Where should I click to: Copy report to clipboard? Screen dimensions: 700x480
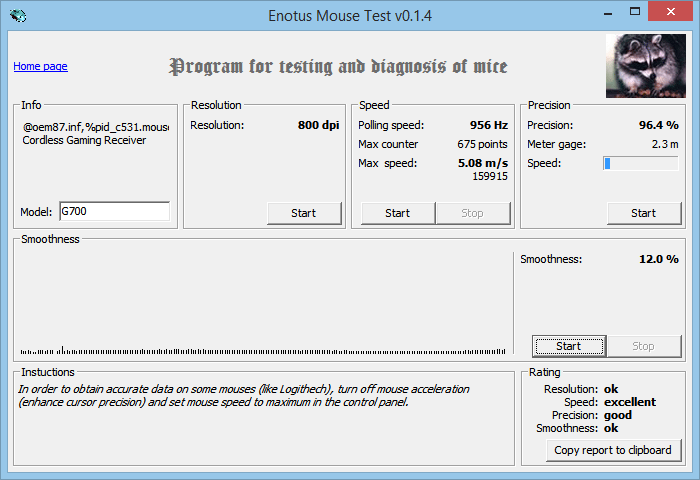pos(613,450)
